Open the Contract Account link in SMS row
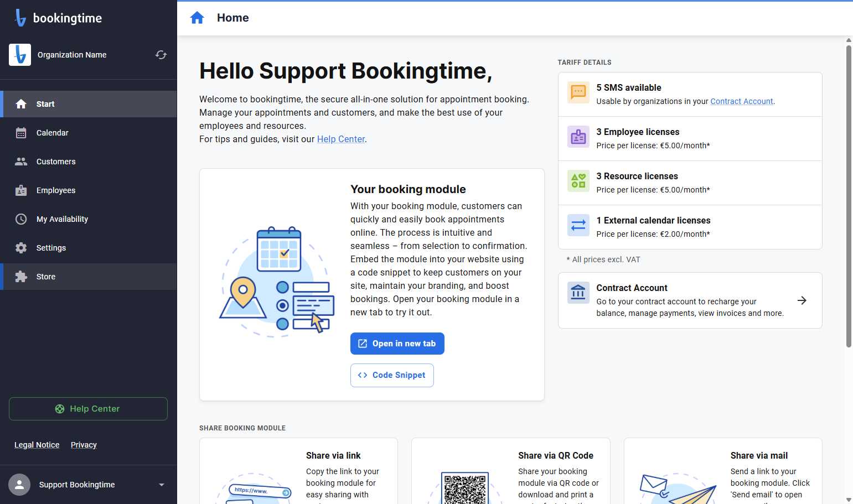Image resolution: width=853 pixels, height=504 pixels. [x=742, y=101]
